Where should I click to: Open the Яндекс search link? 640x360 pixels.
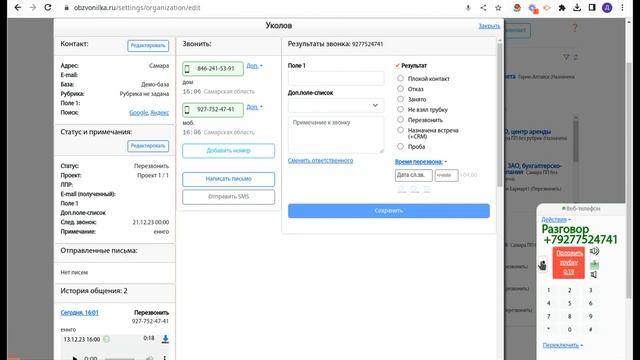(160, 112)
